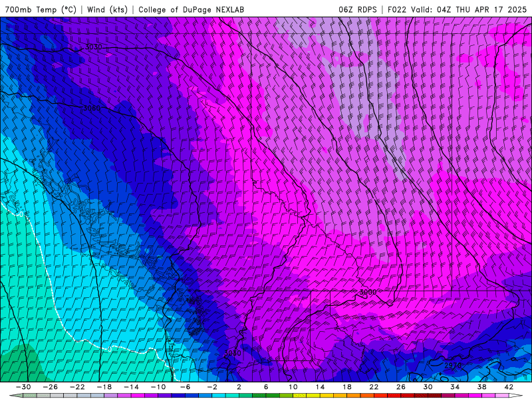532x399 pixels.
Task: Pick the grey swatch below the -30 label
Action: pyautogui.click(x=30, y=396)
